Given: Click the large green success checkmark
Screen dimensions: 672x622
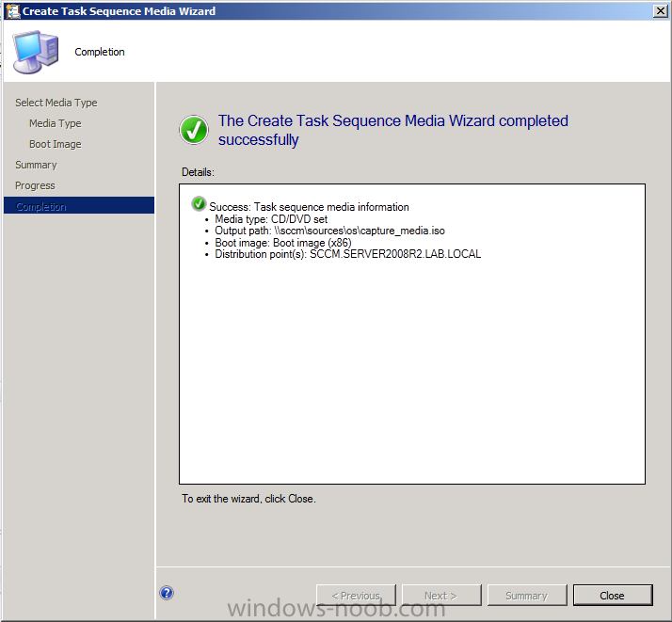Looking at the screenshot, I should (194, 130).
